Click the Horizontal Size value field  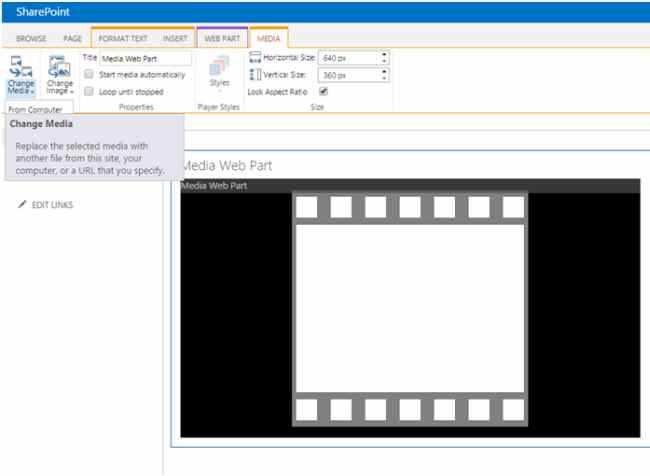349,58
